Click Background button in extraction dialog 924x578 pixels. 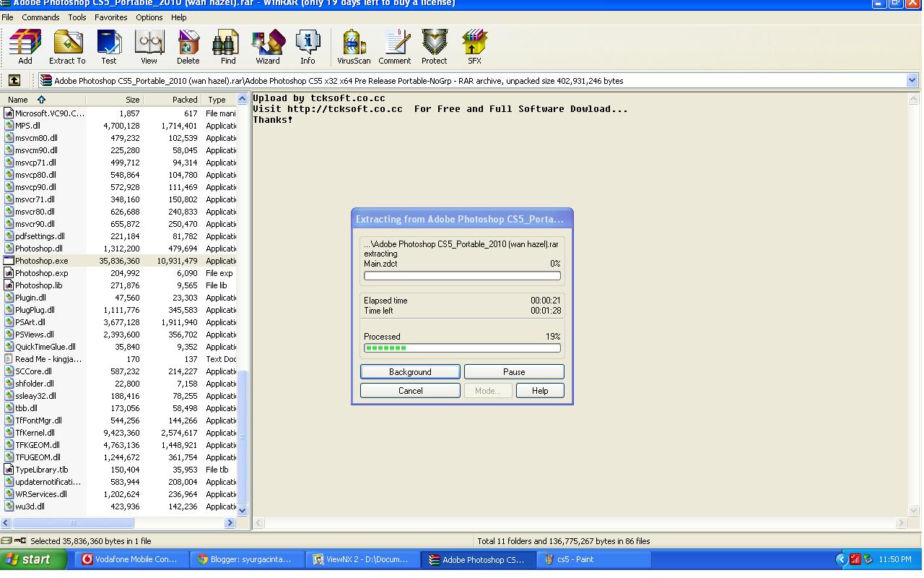pos(410,371)
